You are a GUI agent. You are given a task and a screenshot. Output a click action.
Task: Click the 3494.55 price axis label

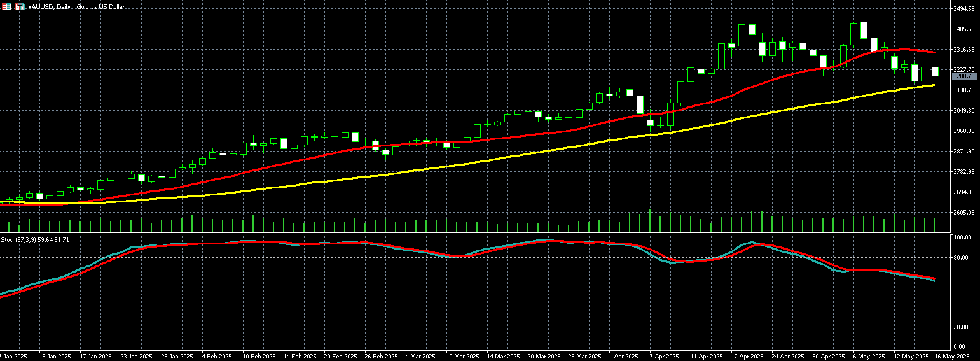pyautogui.click(x=964, y=9)
